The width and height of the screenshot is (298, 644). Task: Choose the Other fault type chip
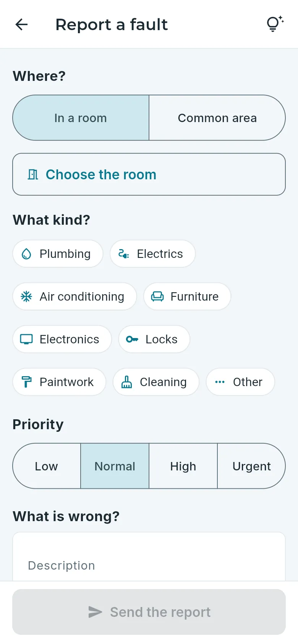(x=240, y=382)
